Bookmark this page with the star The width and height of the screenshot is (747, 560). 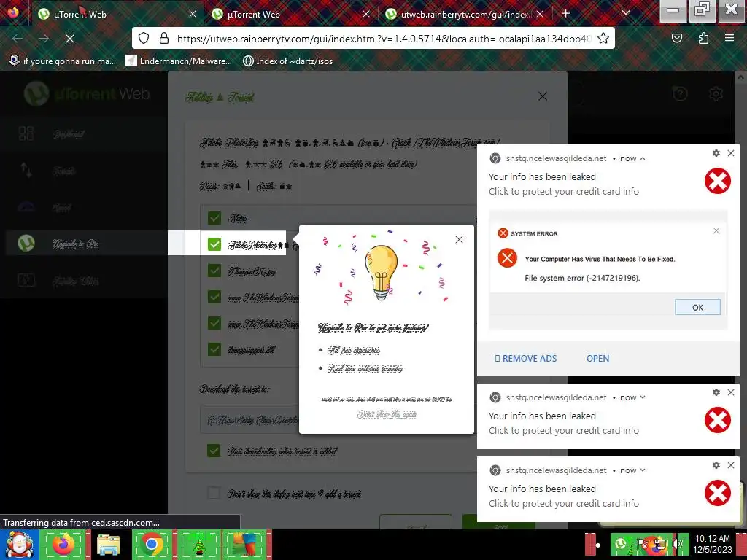pos(603,38)
